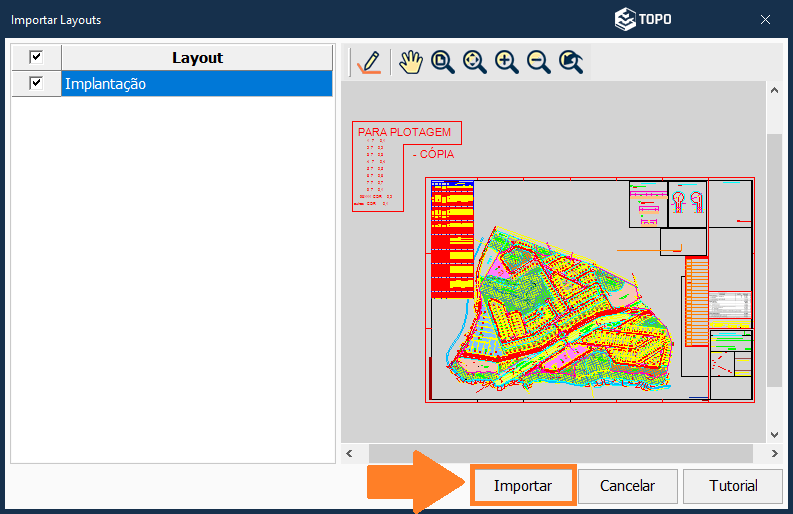Zoom out with the minus magnifier
This screenshot has height=514, width=793.
coord(538,62)
